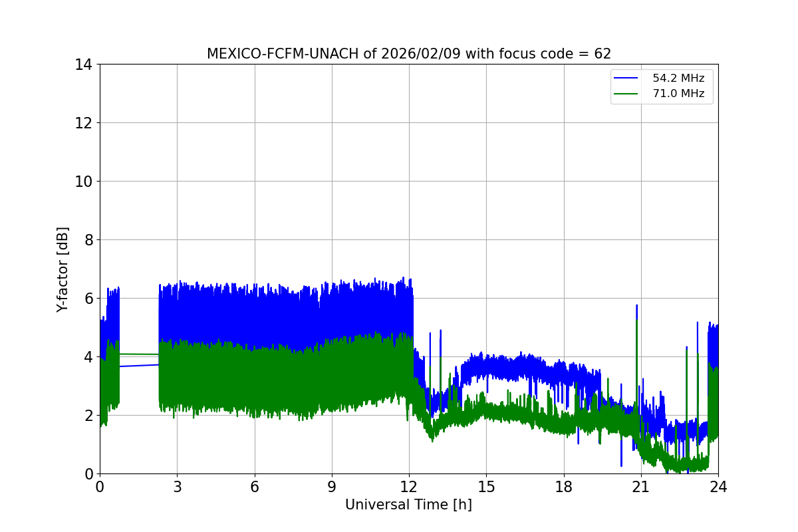Click x-axis tick label 9
Viewport: 798px width, 532px height.
coord(332,487)
